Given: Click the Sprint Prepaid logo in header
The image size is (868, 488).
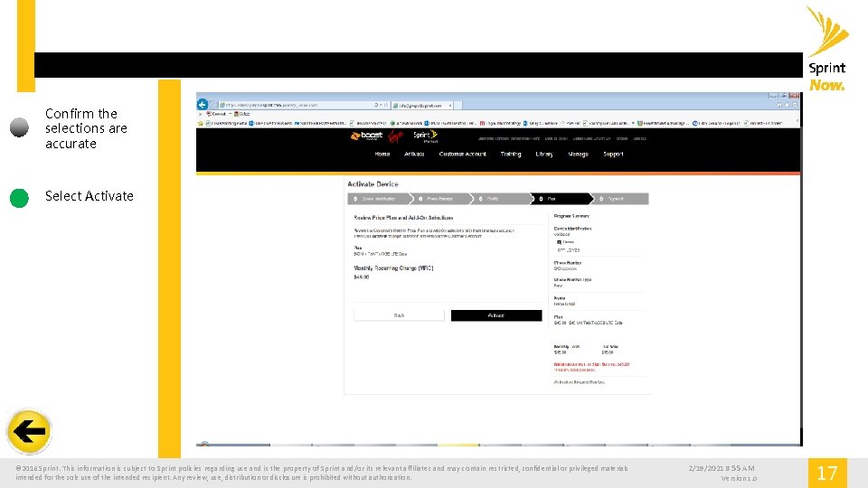Looking at the screenshot, I should pos(425,136).
